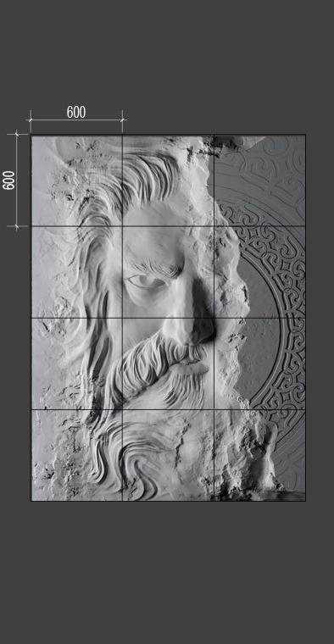
Task: Select the top-right panel tile
Action: (259, 180)
